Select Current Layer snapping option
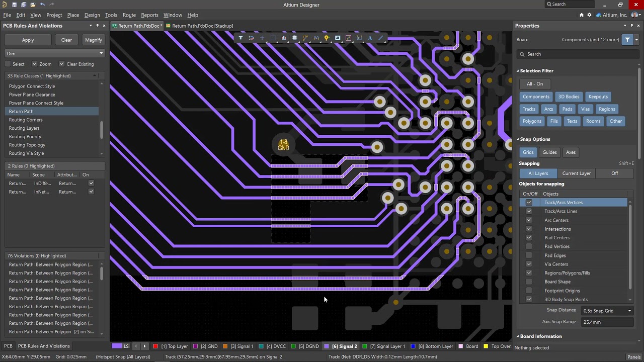The width and height of the screenshot is (644, 362). [576, 173]
